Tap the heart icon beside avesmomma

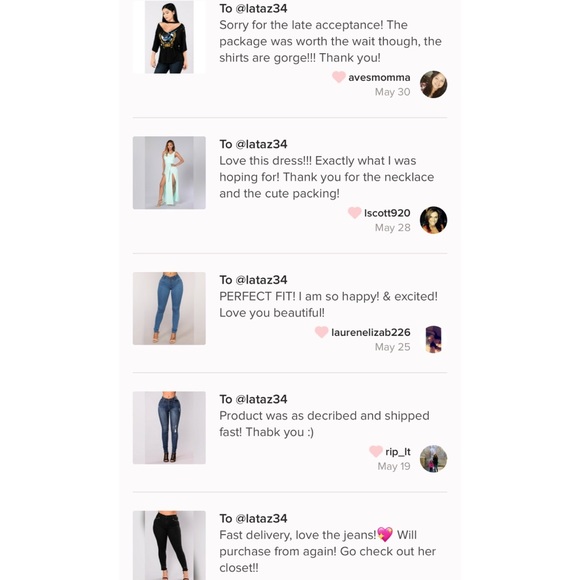point(338,77)
